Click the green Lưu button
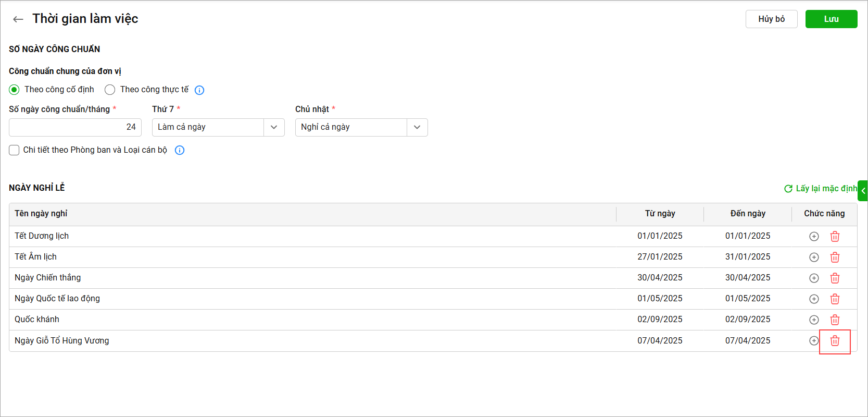The height and width of the screenshot is (417, 868). click(x=831, y=19)
